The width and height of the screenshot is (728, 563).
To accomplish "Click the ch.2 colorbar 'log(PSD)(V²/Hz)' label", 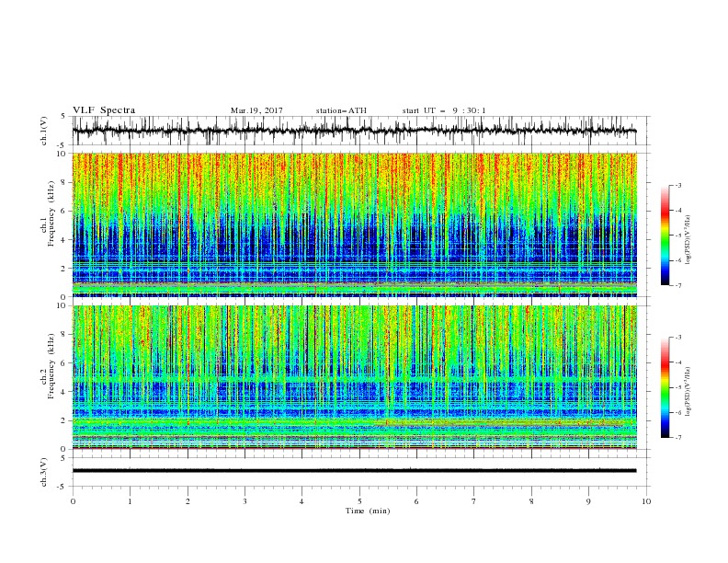I will [x=688, y=392].
